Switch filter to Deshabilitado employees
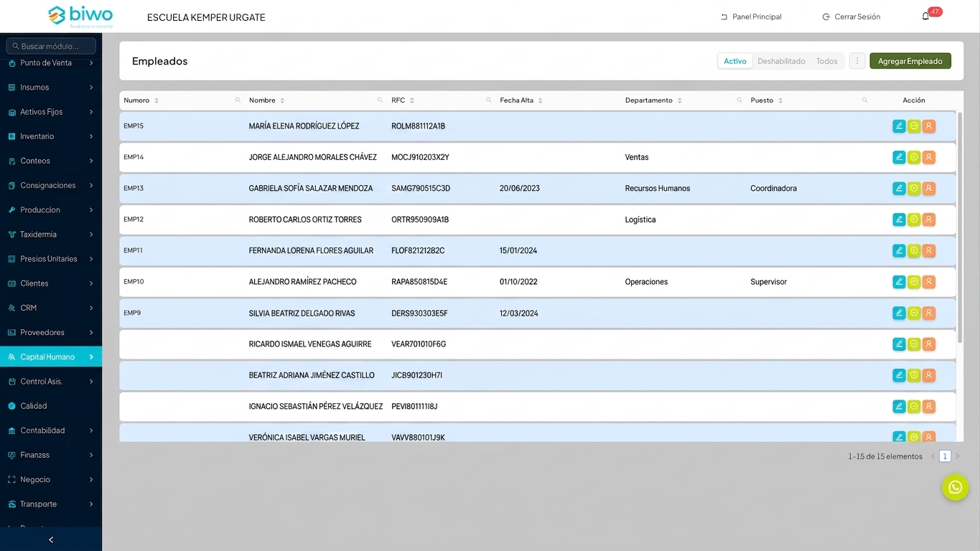 pyautogui.click(x=781, y=61)
